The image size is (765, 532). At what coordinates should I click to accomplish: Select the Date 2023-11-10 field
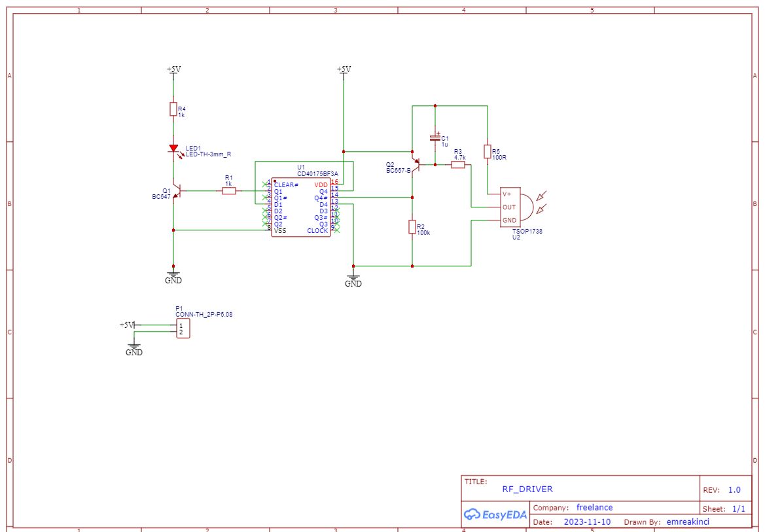pyautogui.click(x=587, y=522)
